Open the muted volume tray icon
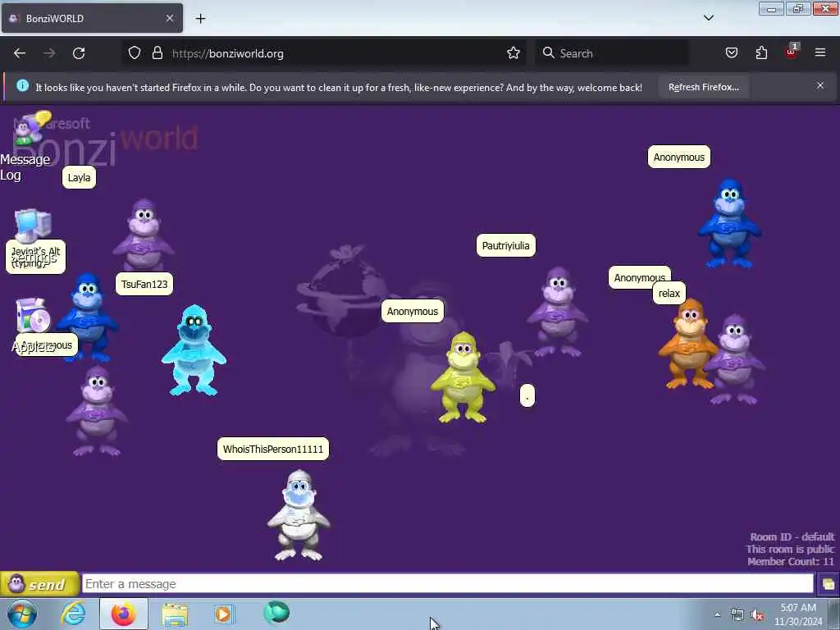Image resolution: width=840 pixels, height=630 pixels. click(x=757, y=615)
